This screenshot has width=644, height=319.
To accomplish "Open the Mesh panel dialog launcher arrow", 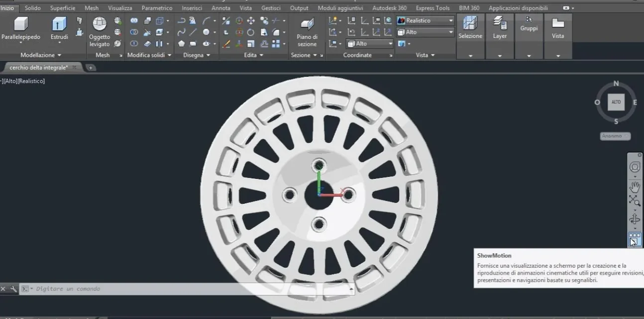I will pyautogui.click(x=121, y=55).
